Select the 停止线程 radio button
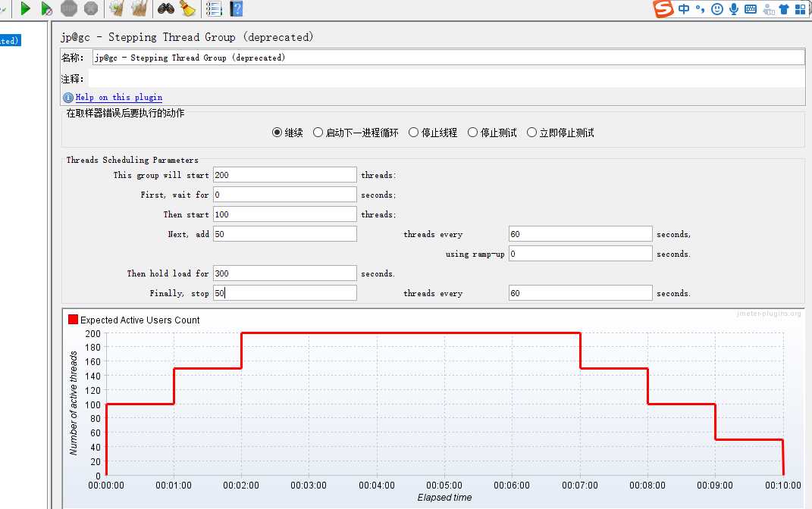 [413, 133]
